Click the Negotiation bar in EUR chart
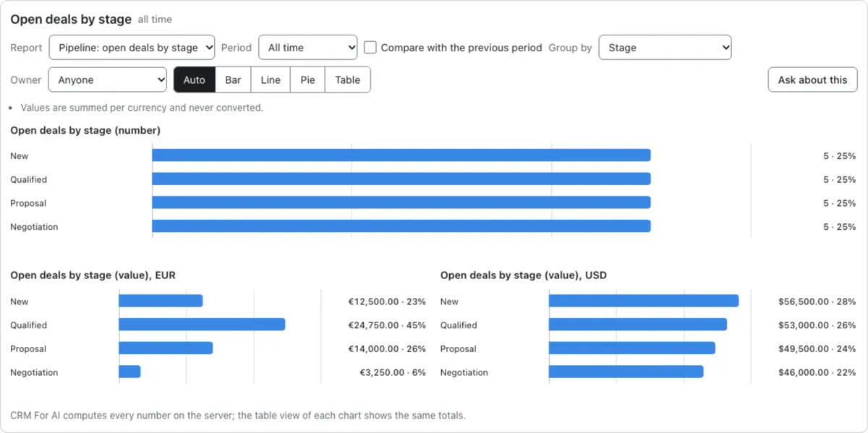Viewport: 868px width, 433px height. (129, 372)
